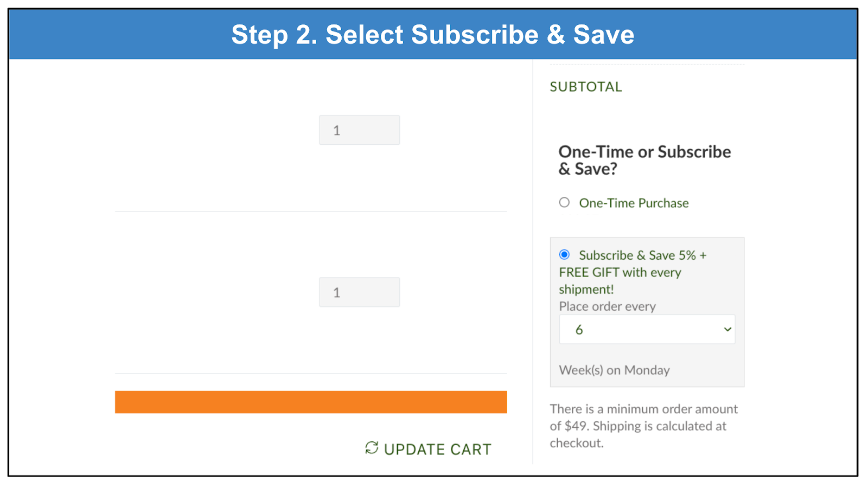Select the One-Time Purchase radio button
Image resolution: width=868 pixels, height=488 pixels.
pyautogui.click(x=564, y=202)
